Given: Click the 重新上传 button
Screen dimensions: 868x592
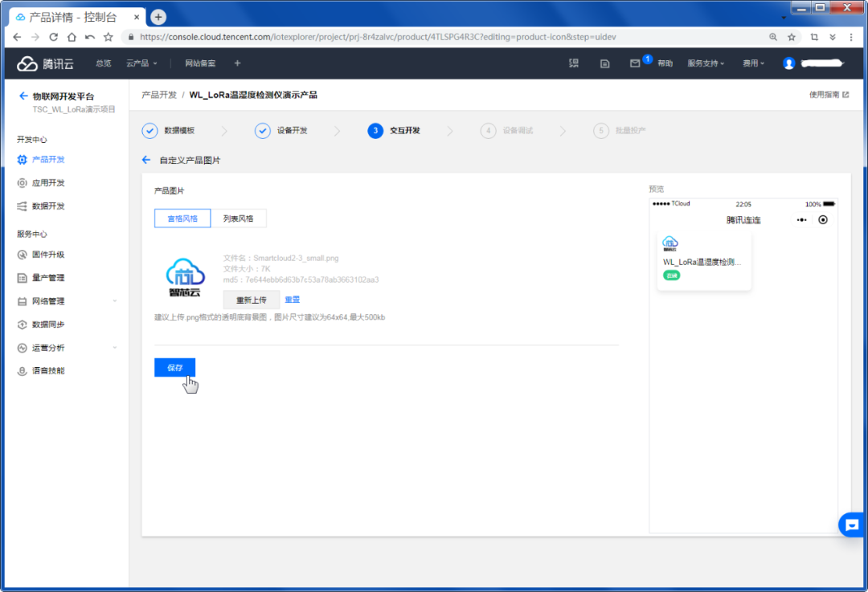Looking at the screenshot, I should point(252,300).
